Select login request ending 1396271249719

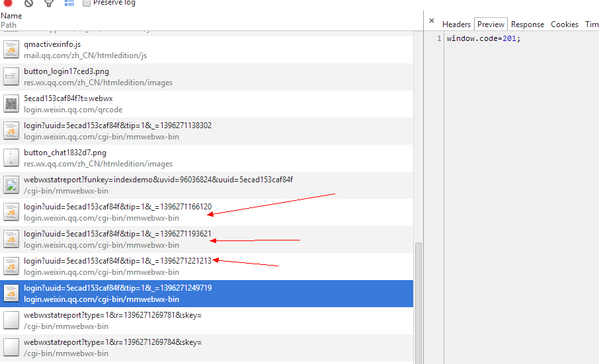point(206,293)
